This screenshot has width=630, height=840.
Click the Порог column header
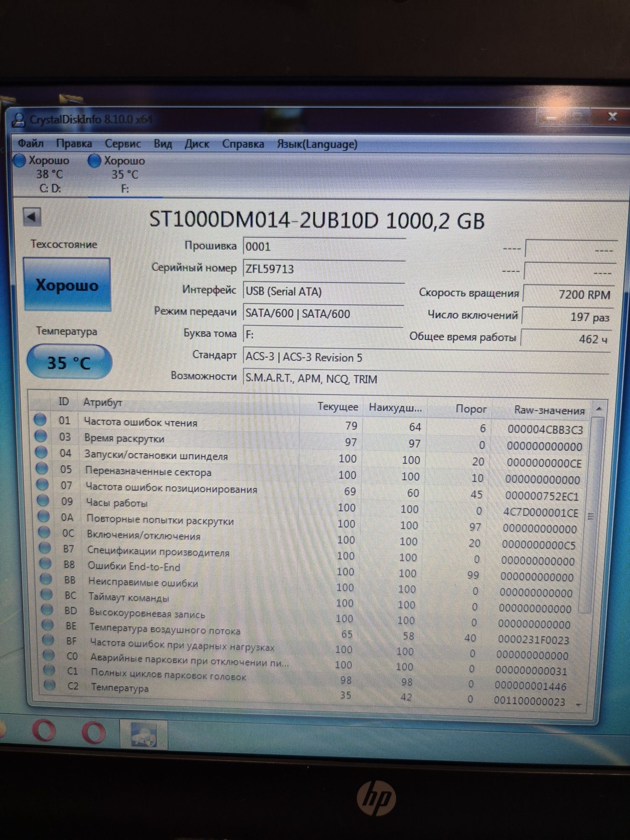tap(471, 409)
